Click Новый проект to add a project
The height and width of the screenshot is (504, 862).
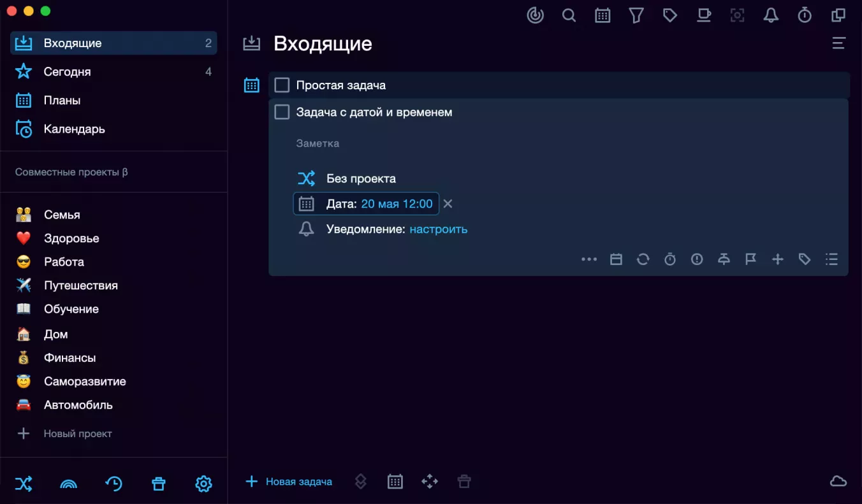tap(64, 434)
